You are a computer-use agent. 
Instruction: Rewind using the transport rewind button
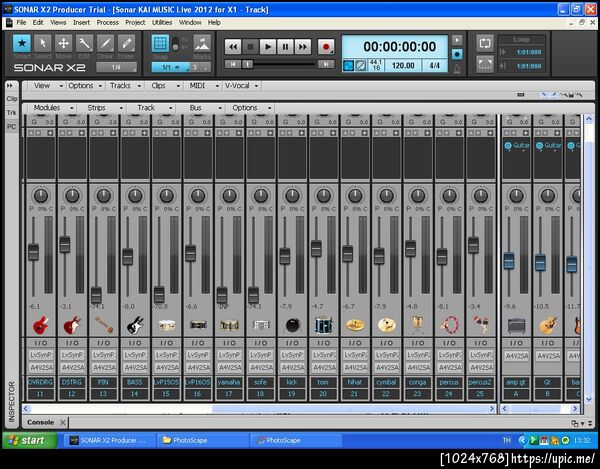(233, 47)
